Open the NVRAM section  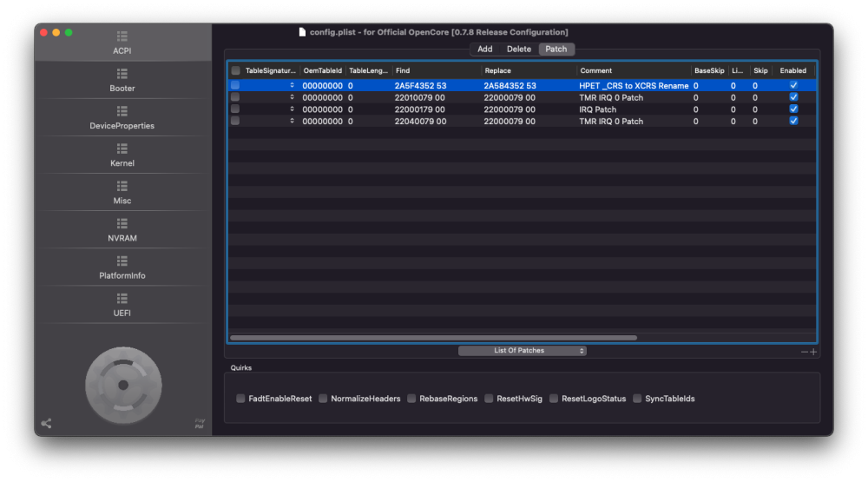pos(122,230)
